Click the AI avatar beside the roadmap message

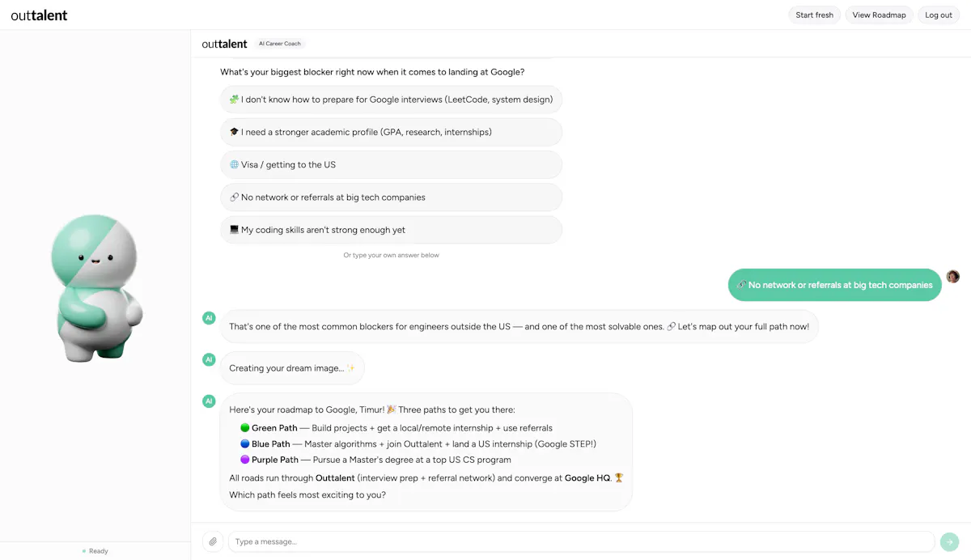coord(209,401)
